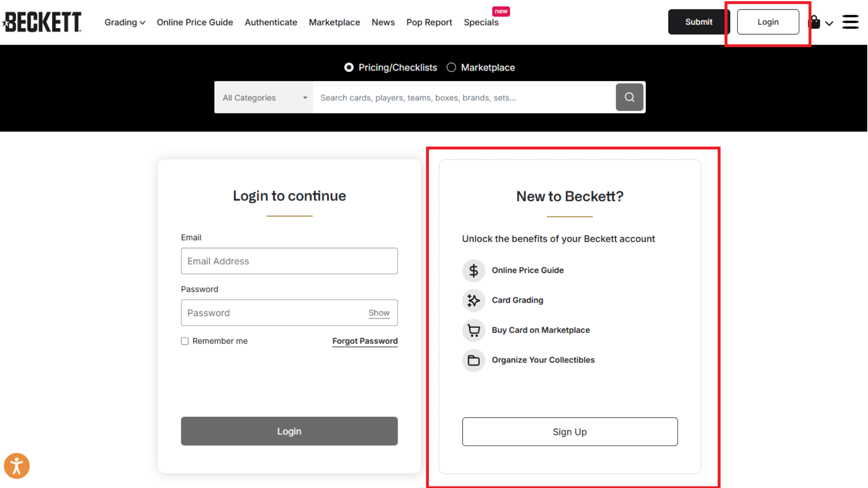Click the Beckett logo
This screenshot has width=868, height=488.
(x=42, y=22)
